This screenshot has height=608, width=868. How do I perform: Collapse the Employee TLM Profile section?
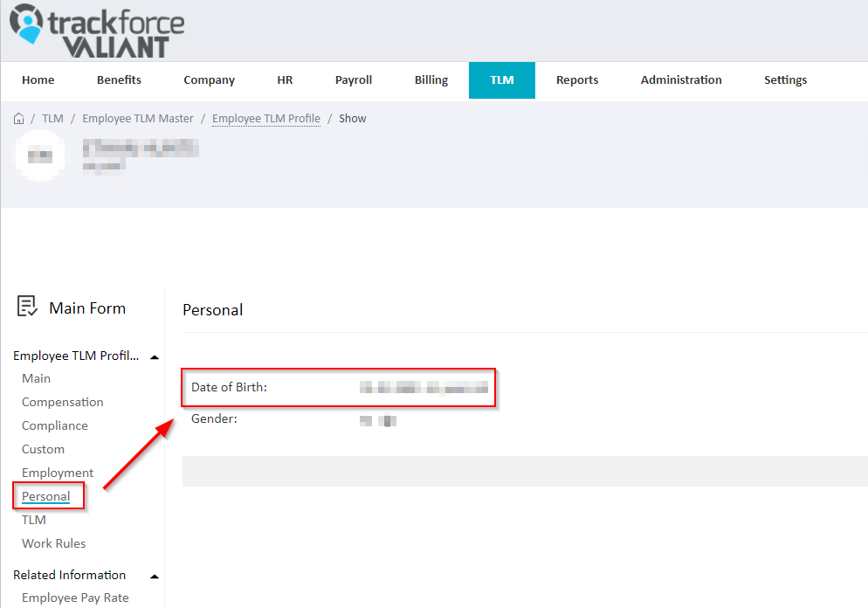(155, 357)
